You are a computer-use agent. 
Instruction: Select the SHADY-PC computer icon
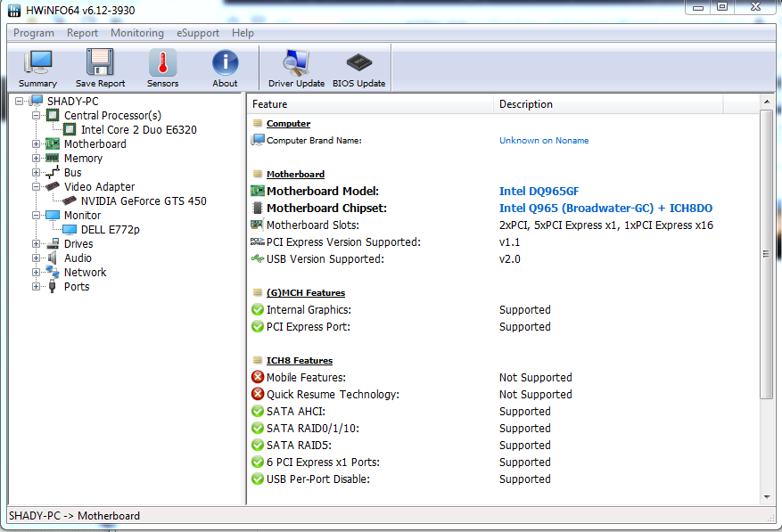tap(37, 101)
